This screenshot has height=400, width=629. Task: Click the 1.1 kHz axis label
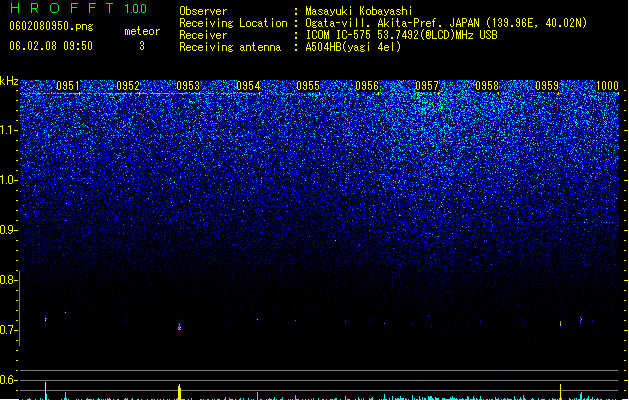pyautogui.click(x=9, y=130)
